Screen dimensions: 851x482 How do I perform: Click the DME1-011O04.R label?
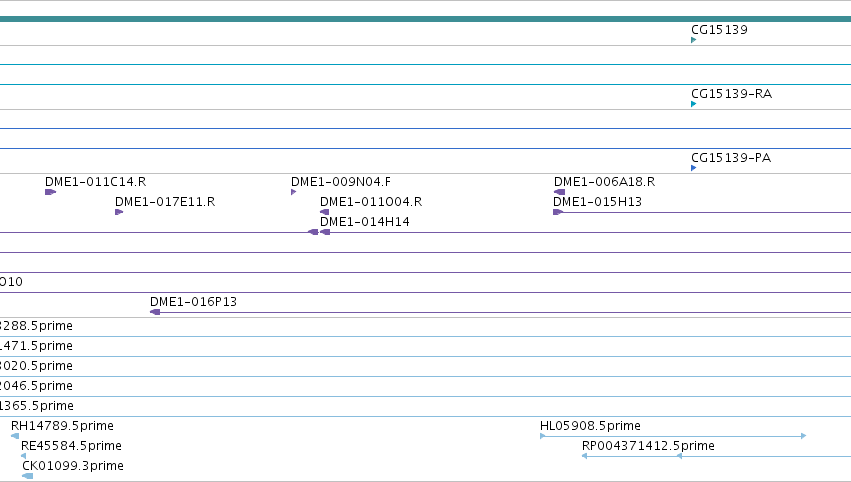click(371, 202)
